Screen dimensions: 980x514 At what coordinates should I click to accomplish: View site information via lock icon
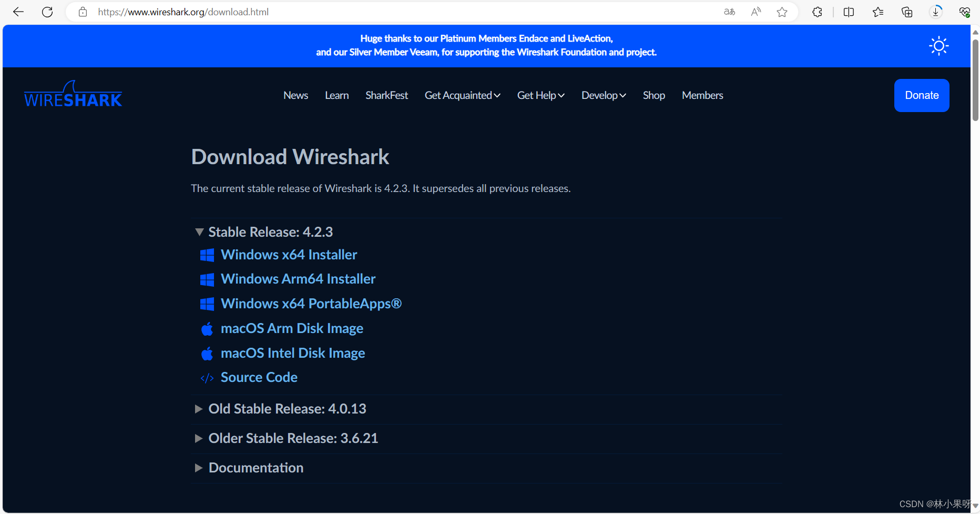(x=83, y=12)
